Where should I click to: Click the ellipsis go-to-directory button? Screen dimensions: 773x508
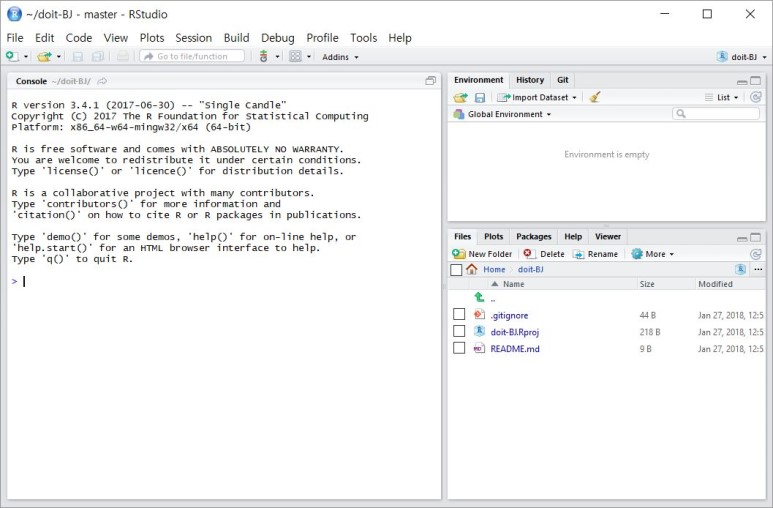758,269
